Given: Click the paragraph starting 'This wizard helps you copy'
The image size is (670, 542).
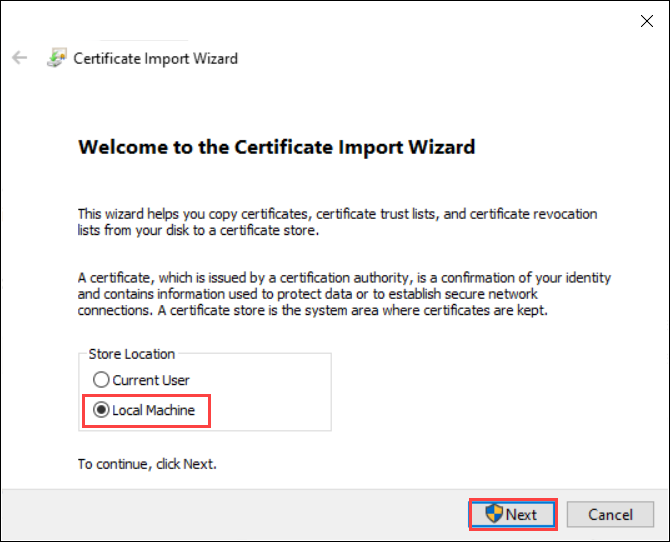Looking at the screenshot, I should [337, 222].
